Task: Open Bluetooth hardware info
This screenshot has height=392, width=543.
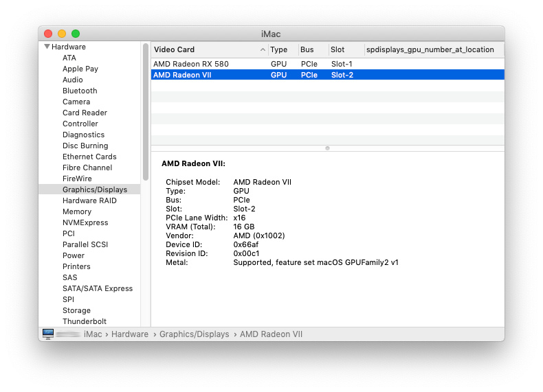Action: point(80,91)
